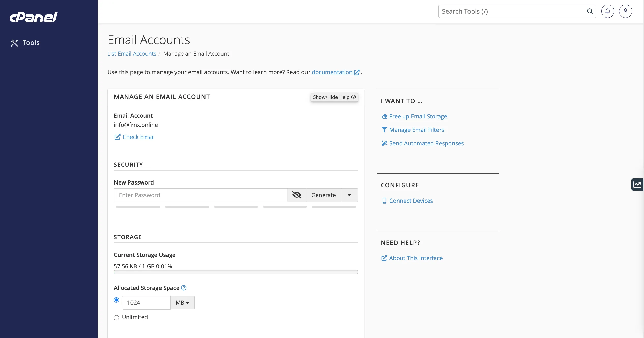Toggle password visibility eye icon
This screenshot has height=338, width=644.
[x=297, y=195]
